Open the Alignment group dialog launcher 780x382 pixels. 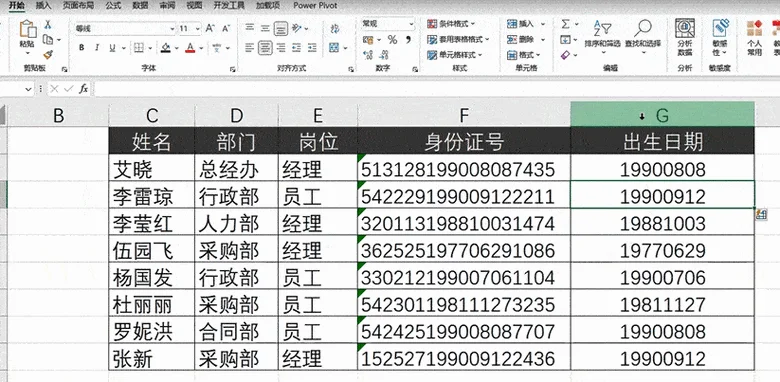351,69
